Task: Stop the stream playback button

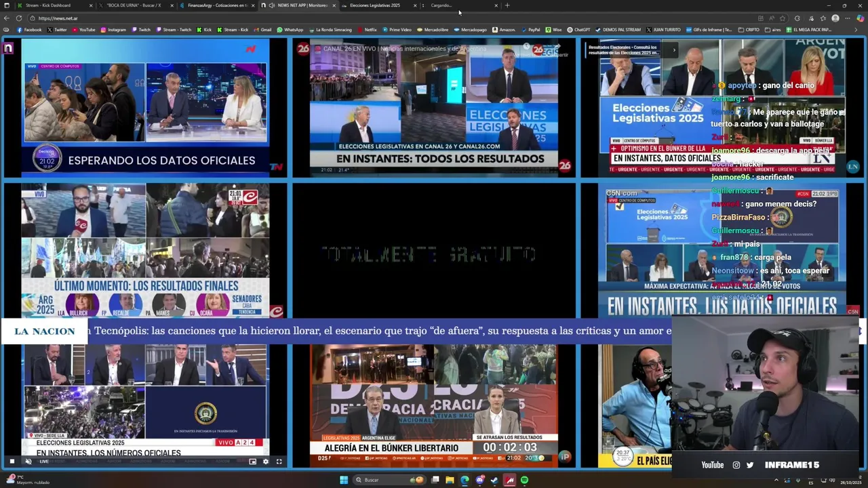Action: coord(12,462)
